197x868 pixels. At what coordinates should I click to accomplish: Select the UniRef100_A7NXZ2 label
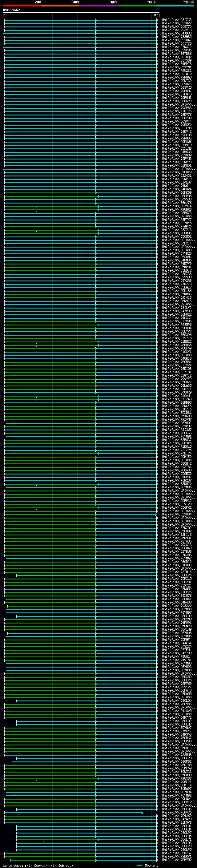pyautogui.click(x=177, y=47)
